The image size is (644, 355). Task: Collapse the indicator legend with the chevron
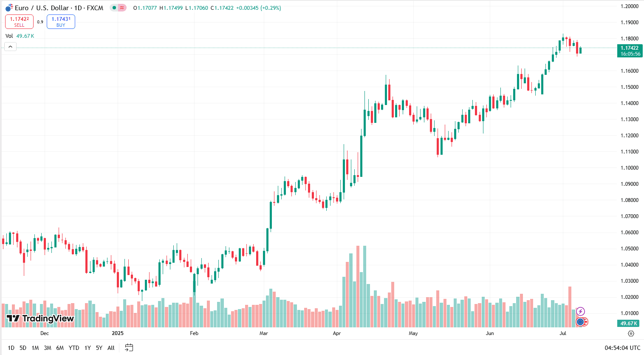tap(11, 47)
